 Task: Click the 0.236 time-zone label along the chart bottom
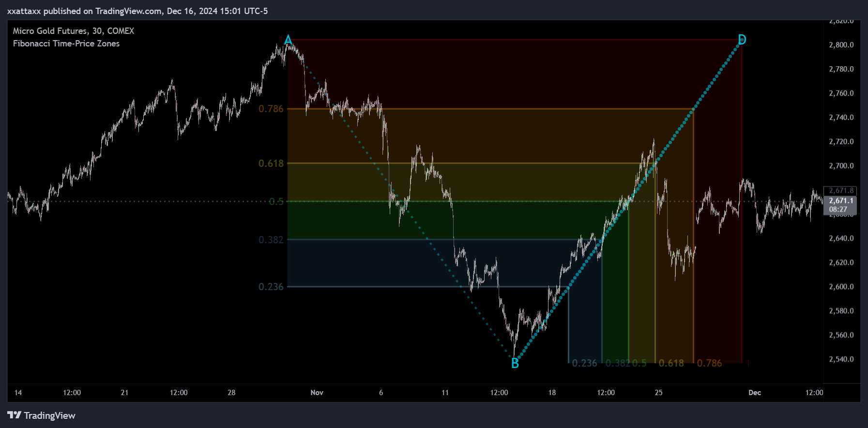coord(585,363)
